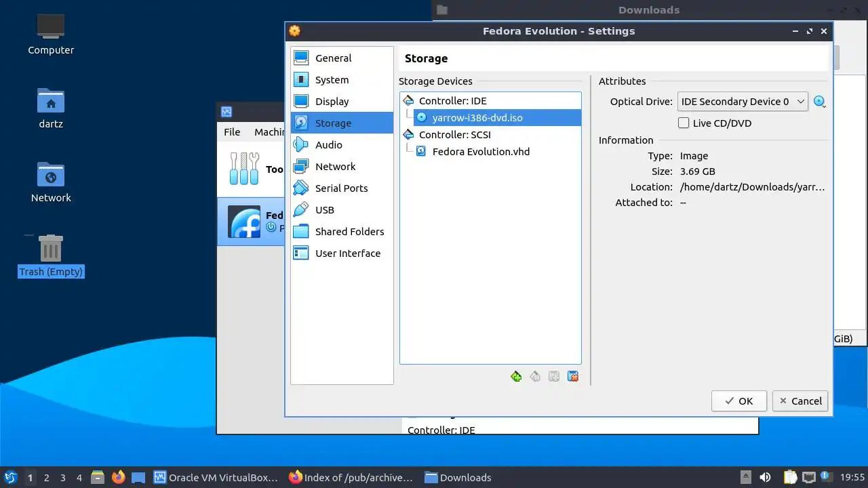Click the remove attachment icon

[573, 377]
